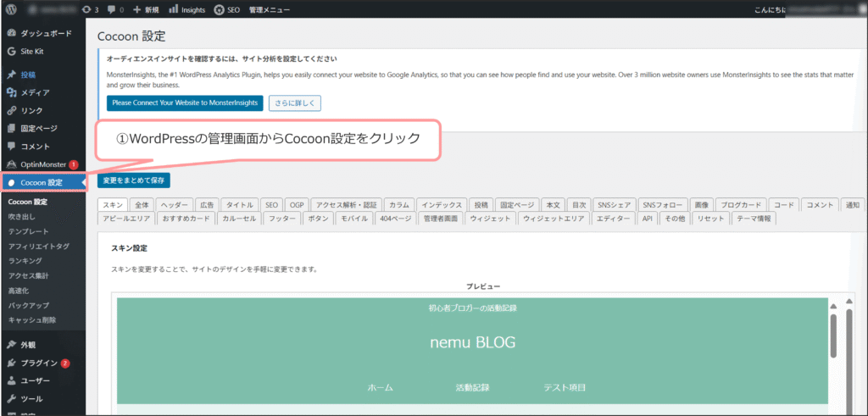Screen dimensions: 868x416
Task: Click Please Connect Your Website to MonsterInsights
Action: (x=184, y=103)
